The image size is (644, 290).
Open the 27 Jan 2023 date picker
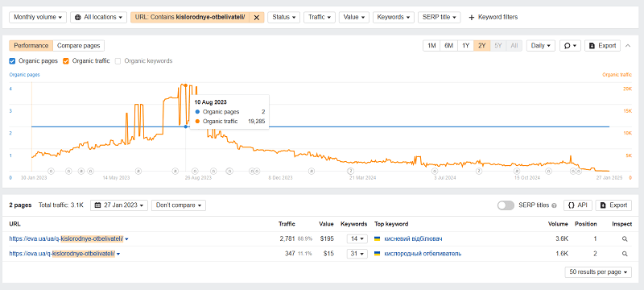(x=118, y=205)
